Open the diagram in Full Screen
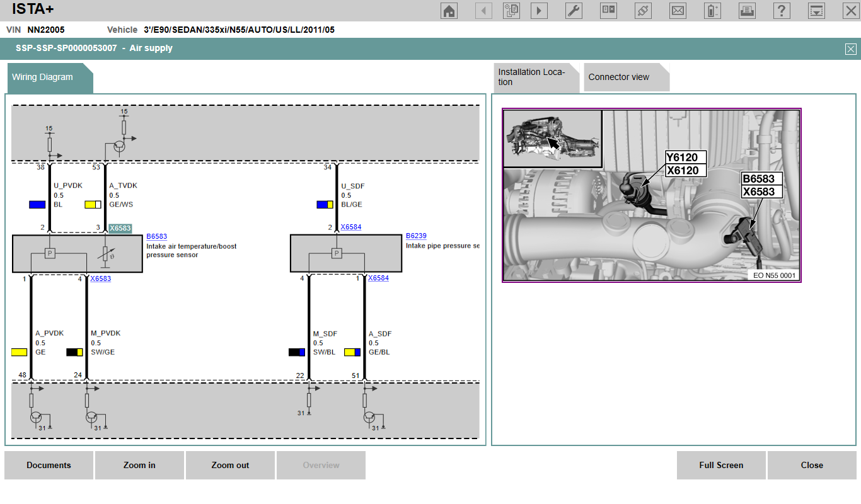861x504 pixels. [x=721, y=465]
